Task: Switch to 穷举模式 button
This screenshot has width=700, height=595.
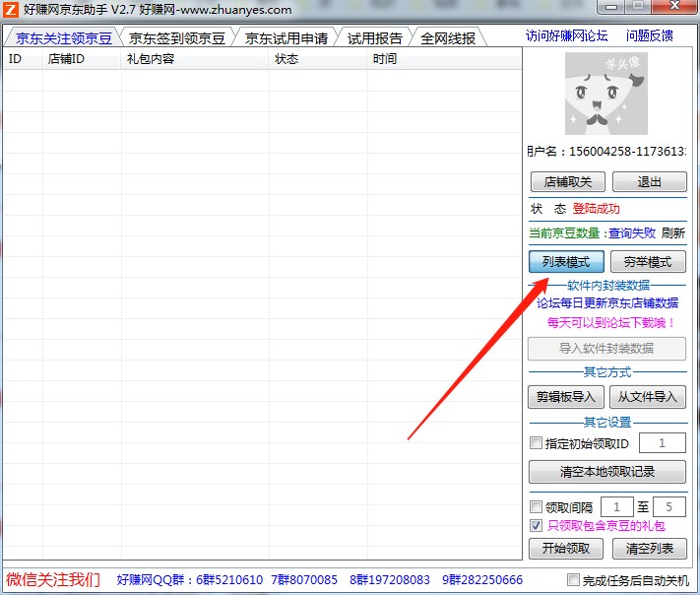Action: 648,262
